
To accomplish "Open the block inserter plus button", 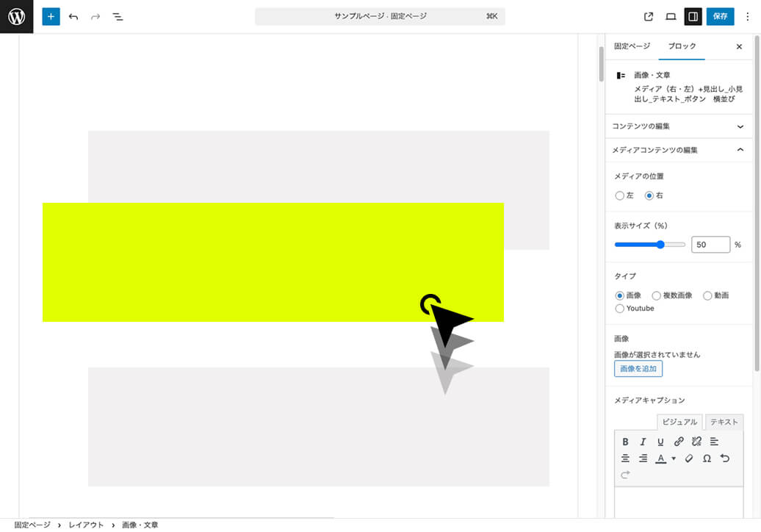I will (x=51, y=16).
